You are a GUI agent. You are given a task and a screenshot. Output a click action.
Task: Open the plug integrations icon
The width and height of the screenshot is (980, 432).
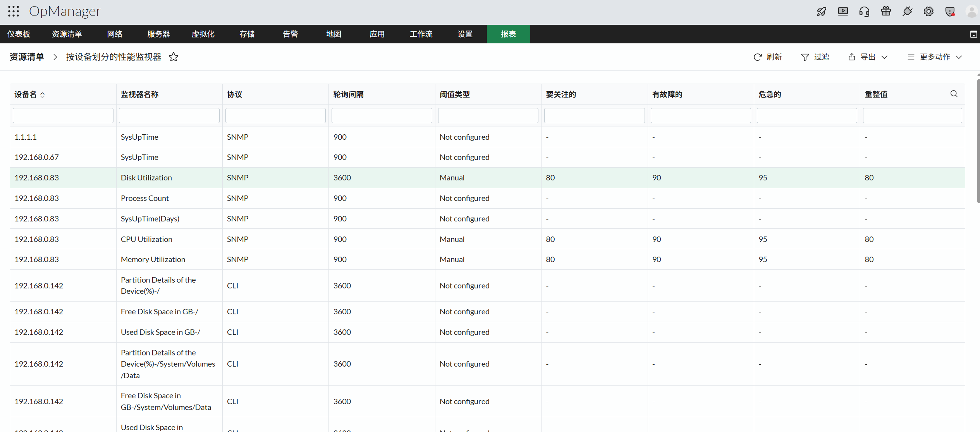pos(907,12)
